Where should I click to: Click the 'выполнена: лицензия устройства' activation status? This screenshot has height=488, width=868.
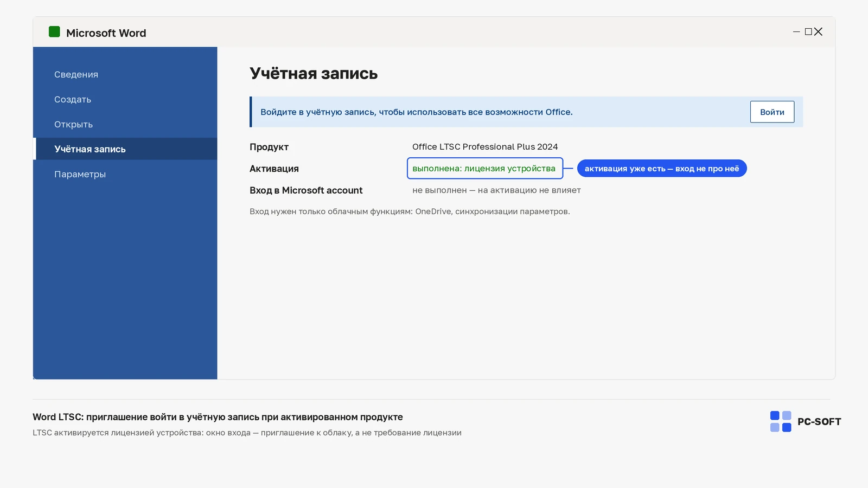pyautogui.click(x=485, y=168)
